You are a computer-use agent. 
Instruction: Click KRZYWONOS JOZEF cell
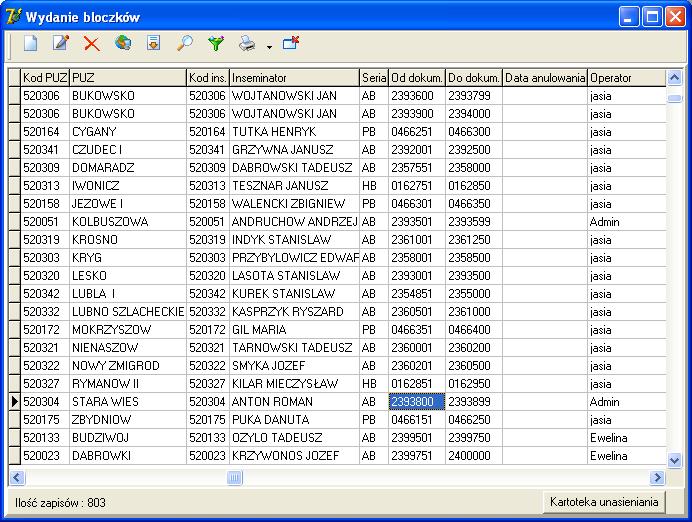coord(294,455)
